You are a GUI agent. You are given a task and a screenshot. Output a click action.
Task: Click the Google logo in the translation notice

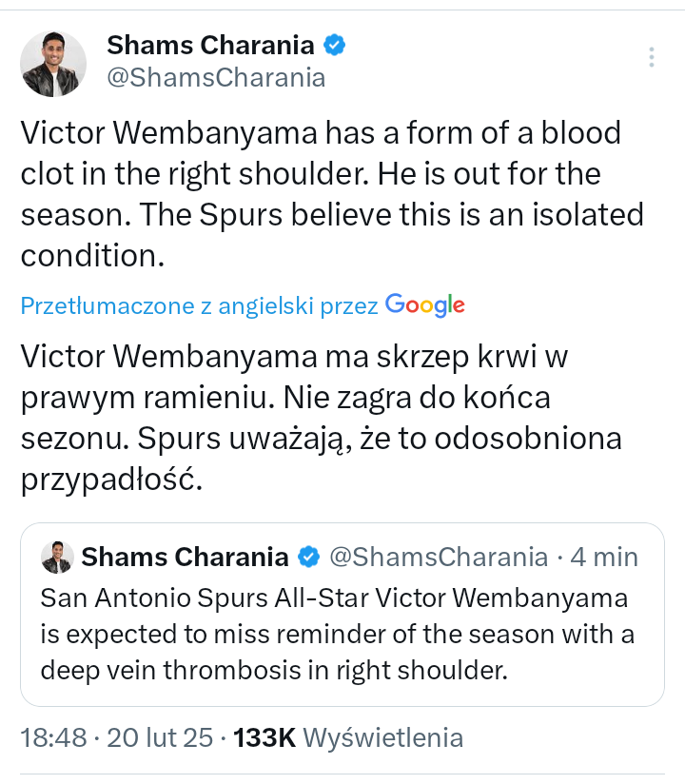[x=424, y=305]
